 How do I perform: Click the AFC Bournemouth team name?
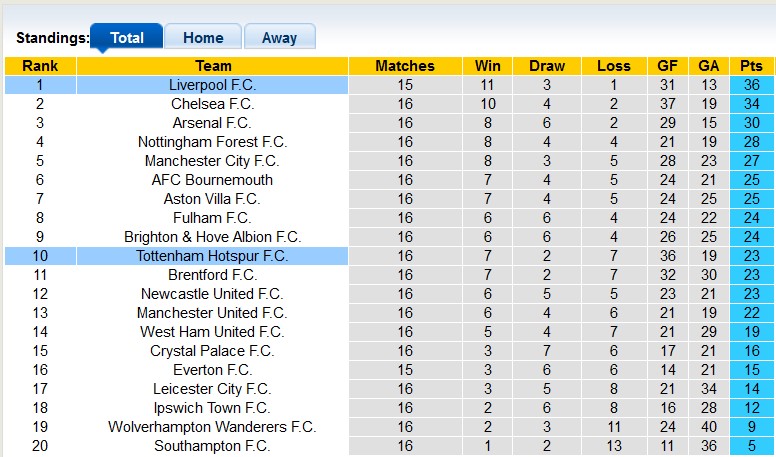212,180
